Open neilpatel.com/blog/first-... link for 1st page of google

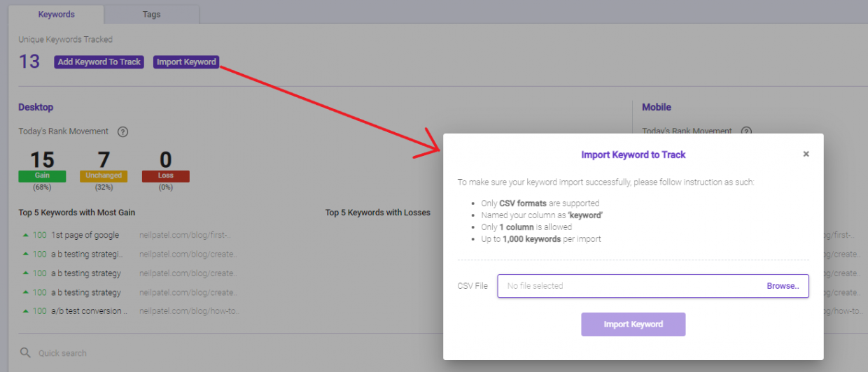(x=185, y=235)
